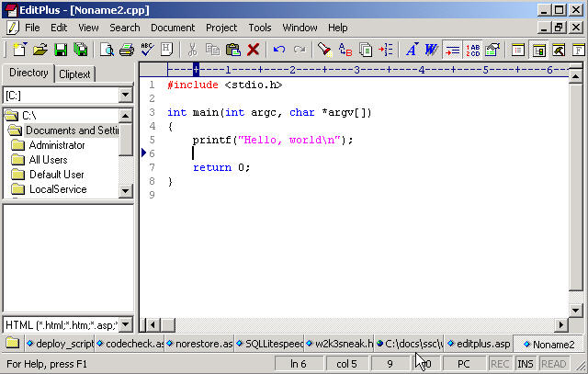Click the F page icon at toolbar end
Screen dimensions: 588x374
579,49
